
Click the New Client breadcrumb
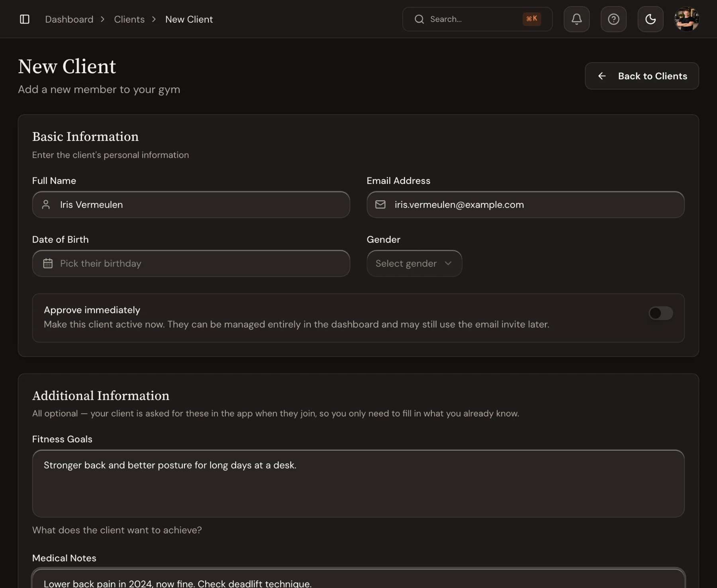tap(189, 19)
